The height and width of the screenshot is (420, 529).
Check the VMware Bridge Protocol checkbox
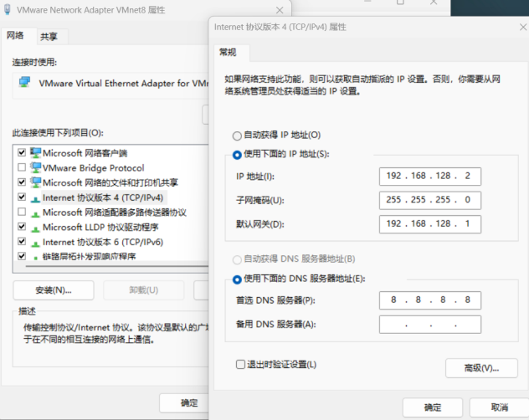tap(22, 167)
